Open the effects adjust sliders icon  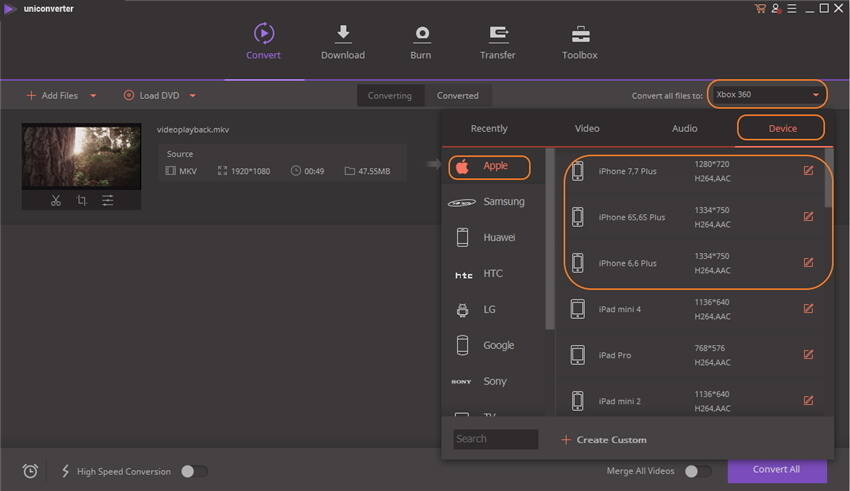tap(107, 201)
